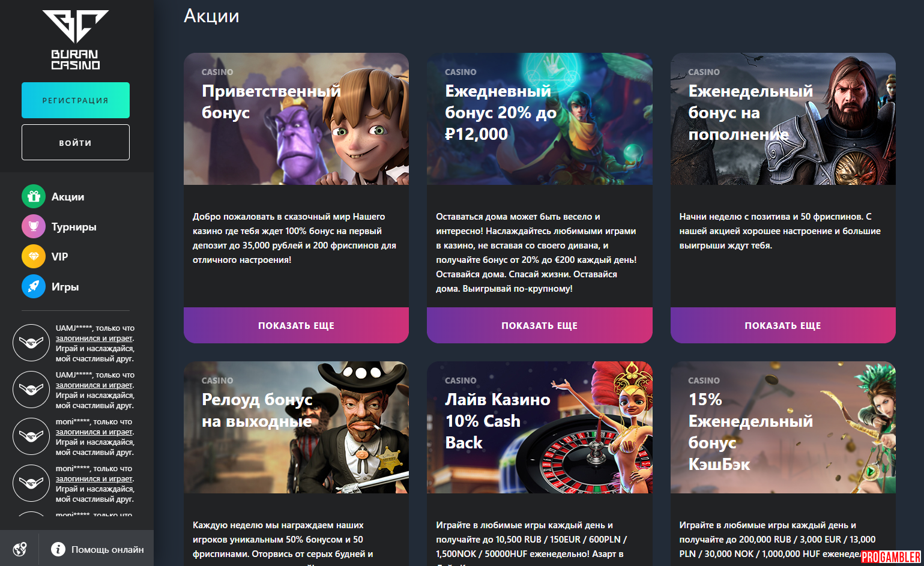This screenshot has height=566, width=924.
Task: Click the blue rocket Игры icon
Action: (34, 286)
